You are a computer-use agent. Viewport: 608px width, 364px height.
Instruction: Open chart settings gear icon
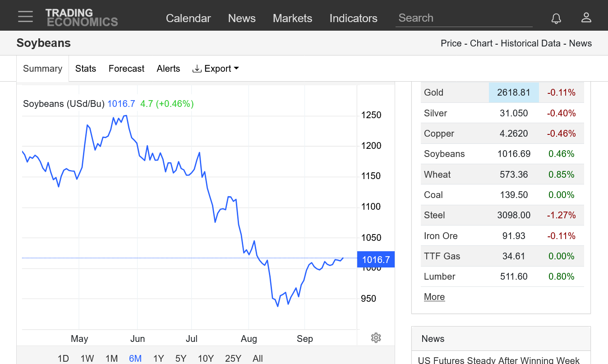[x=376, y=338]
